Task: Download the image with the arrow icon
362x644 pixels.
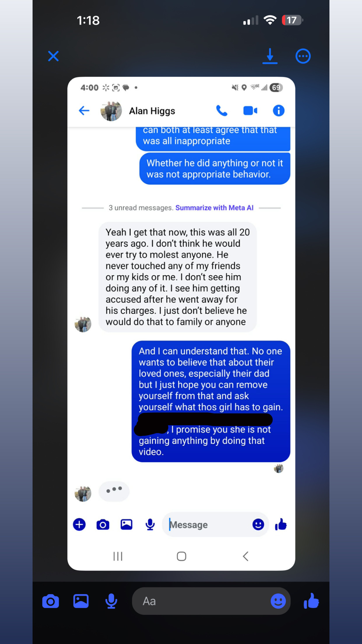Action: pos(270,56)
